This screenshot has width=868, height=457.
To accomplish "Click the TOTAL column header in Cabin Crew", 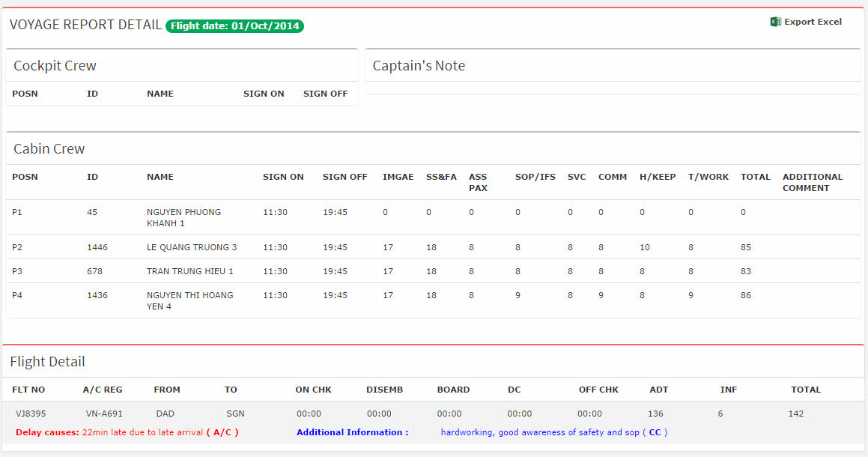I will pos(755,177).
